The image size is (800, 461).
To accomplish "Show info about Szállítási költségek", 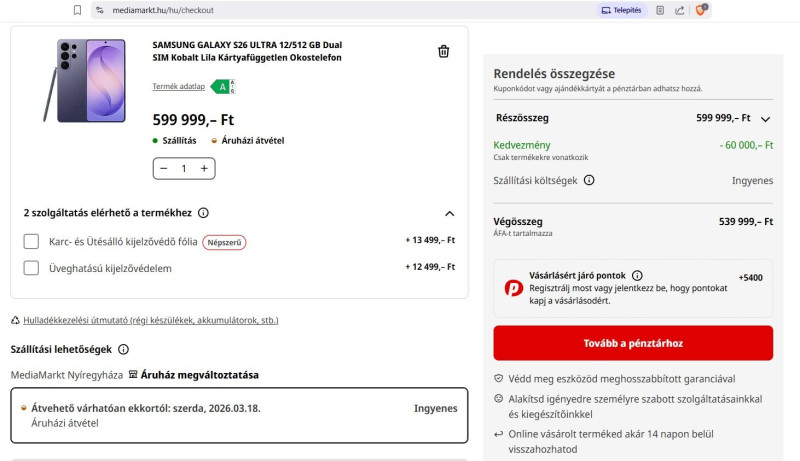I will click(x=589, y=180).
